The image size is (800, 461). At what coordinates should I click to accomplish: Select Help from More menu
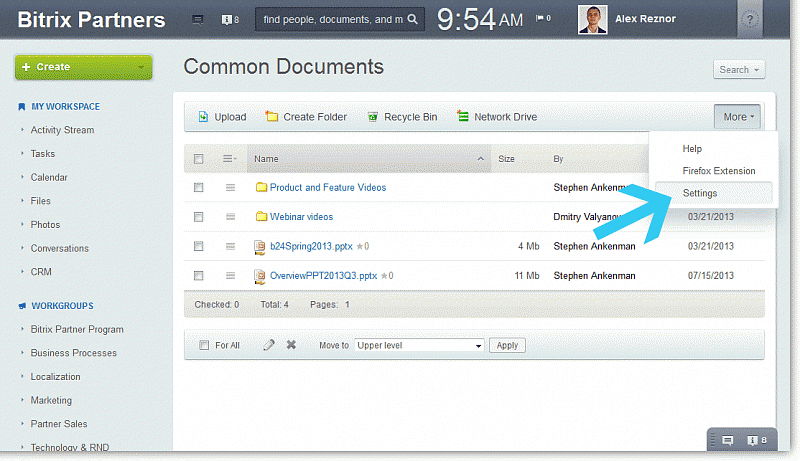click(692, 148)
